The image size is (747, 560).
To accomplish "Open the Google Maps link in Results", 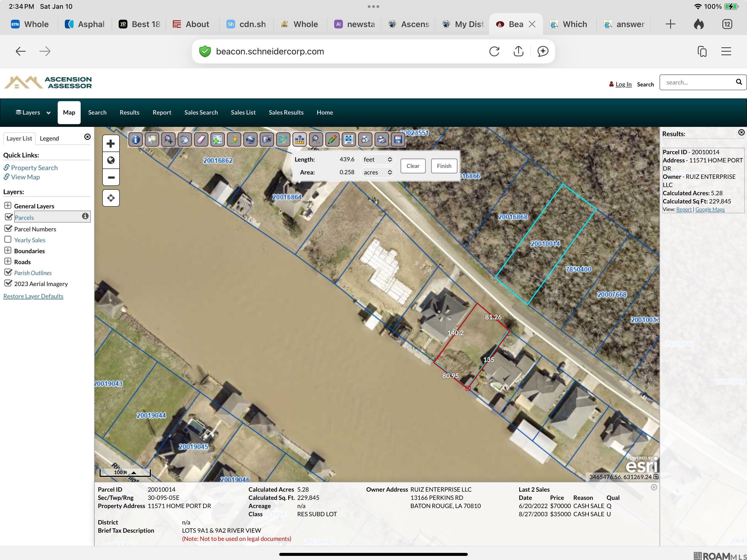I will point(710,209).
